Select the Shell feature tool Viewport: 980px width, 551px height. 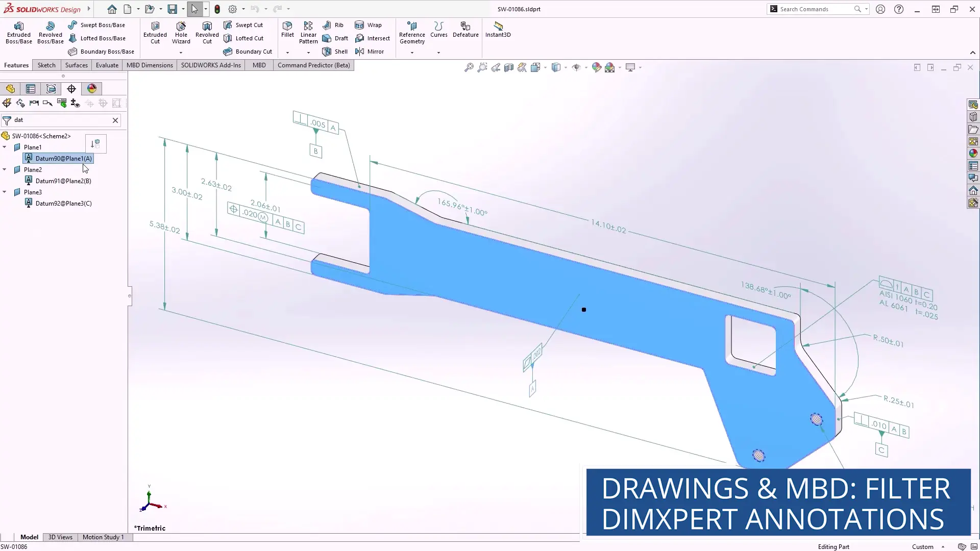point(334,51)
